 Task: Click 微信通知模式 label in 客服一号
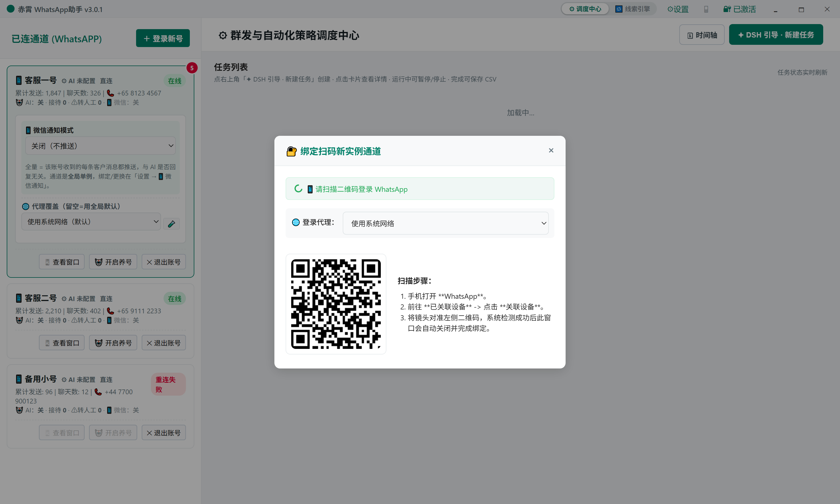[x=53, y=130]
